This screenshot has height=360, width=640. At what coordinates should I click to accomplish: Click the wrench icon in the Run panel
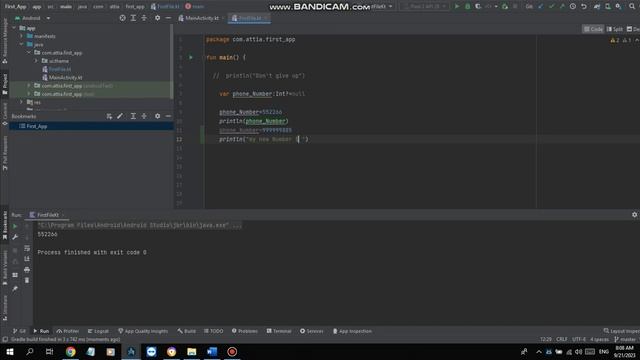click(x=15, y=237)
